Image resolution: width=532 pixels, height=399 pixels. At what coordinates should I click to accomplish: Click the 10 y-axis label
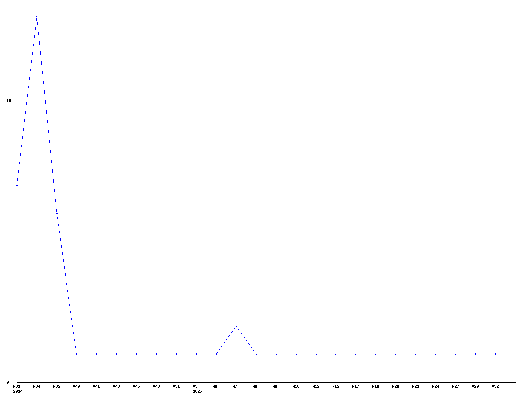click(9, 101)
